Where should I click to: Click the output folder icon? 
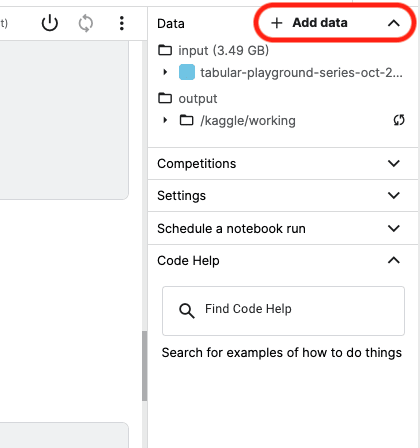165,98
